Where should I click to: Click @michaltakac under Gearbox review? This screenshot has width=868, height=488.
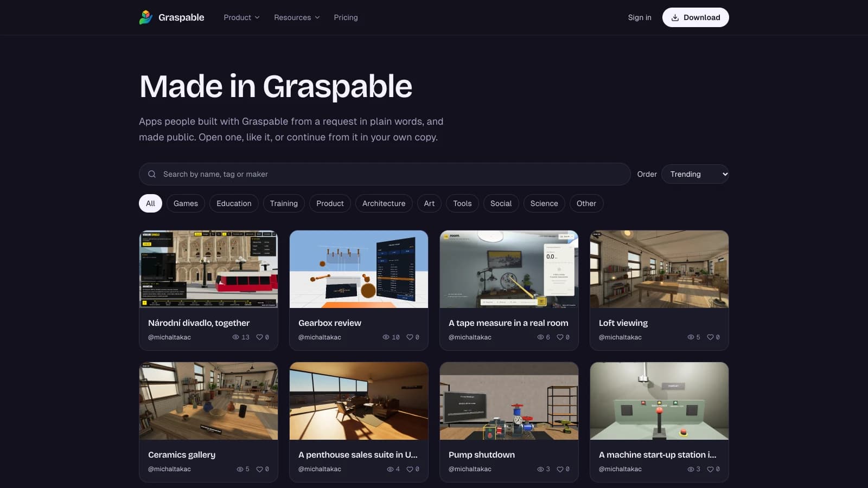coord(320,337)
